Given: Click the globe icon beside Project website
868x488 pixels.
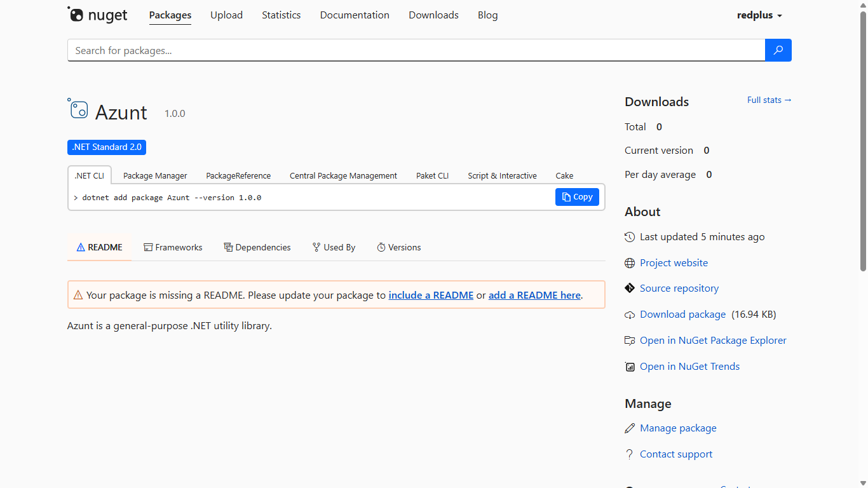Looking at the screenshot, I should pyautogui.click(x=629, y=262).
